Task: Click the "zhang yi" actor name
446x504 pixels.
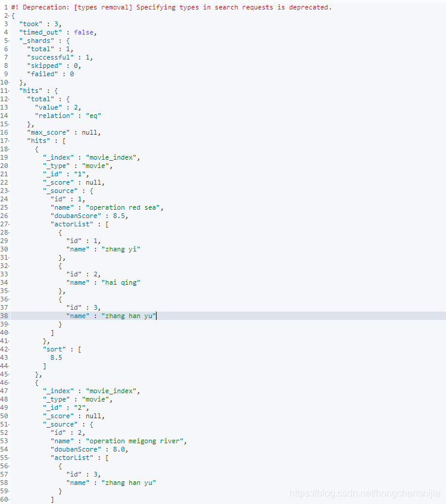Action: pos(121,250)
